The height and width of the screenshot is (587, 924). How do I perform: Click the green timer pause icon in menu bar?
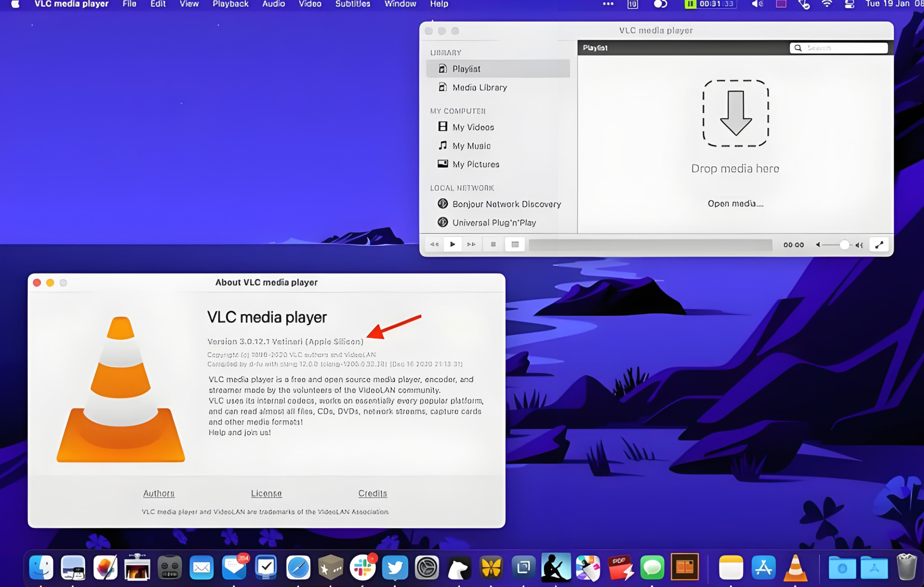pos(690,4)
